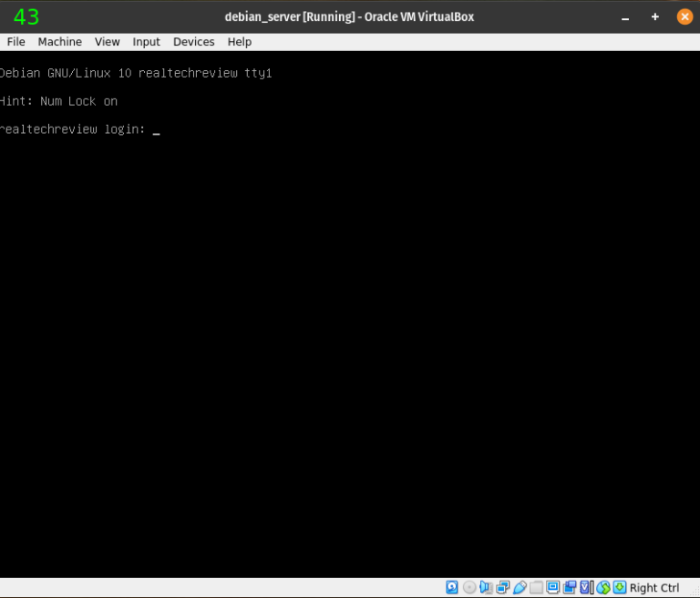The image size is (700, 598).
Task: Toggle the mouse integration status icon
Action: (603, 587)
